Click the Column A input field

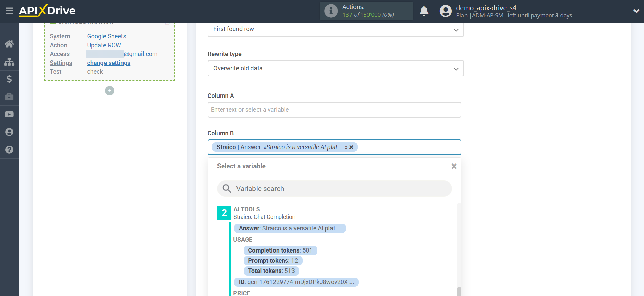(x=334, y=110)
